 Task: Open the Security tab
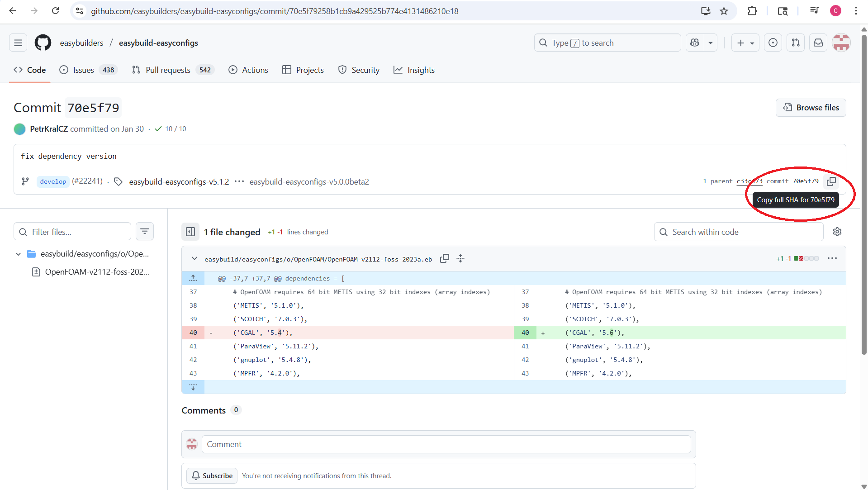pyautogui.click(x=359, y=70)
